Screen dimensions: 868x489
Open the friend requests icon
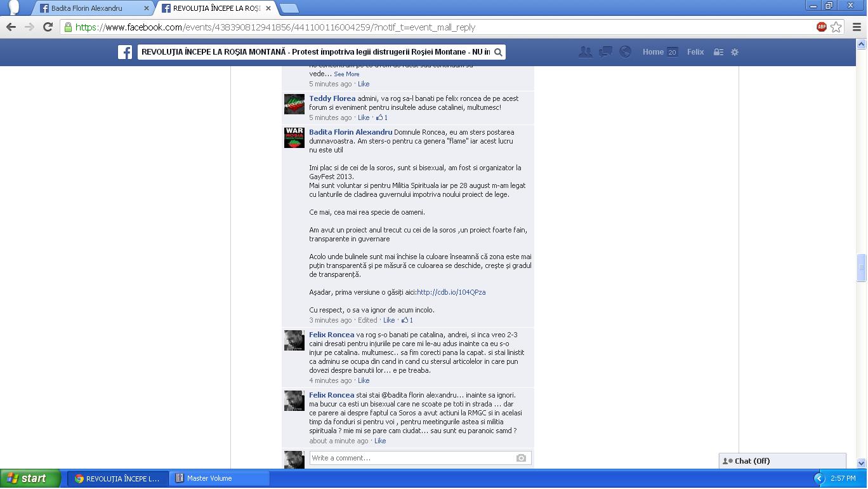pyautogui.click(x=585, y=52)
